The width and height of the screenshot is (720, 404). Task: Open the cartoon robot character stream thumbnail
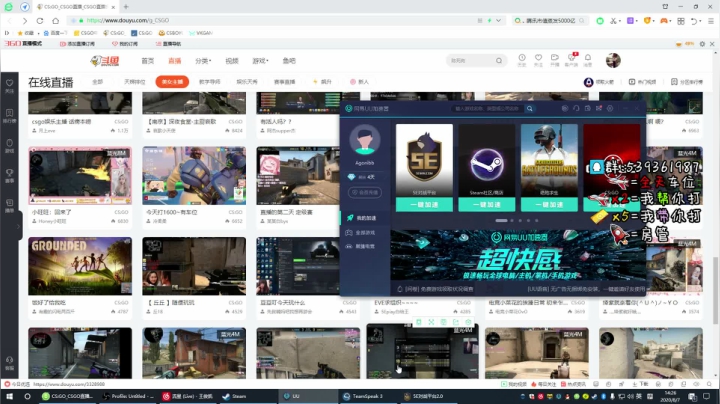[194, 176]
